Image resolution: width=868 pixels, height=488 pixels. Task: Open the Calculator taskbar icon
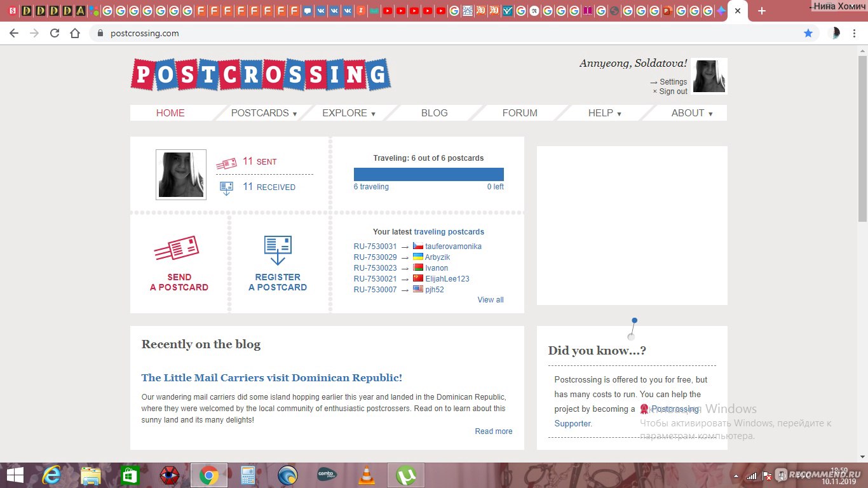coord(248,475)
